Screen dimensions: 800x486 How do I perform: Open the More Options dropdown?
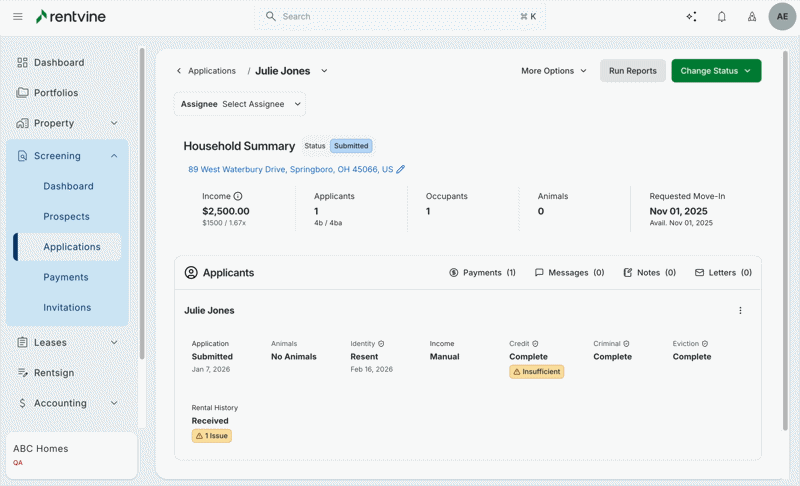click(x=553, y=71)
